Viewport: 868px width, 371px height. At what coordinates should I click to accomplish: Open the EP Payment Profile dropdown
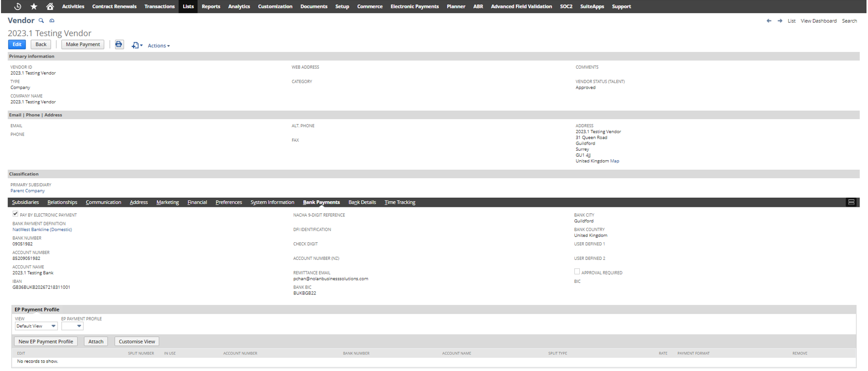[73, 326]
